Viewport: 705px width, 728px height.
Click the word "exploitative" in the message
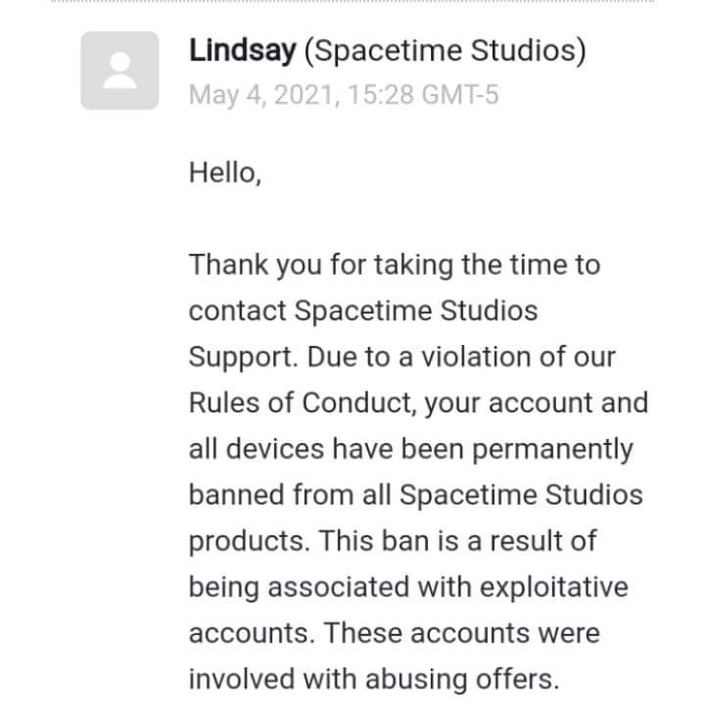pyautogui.click(x=553, y=587)
